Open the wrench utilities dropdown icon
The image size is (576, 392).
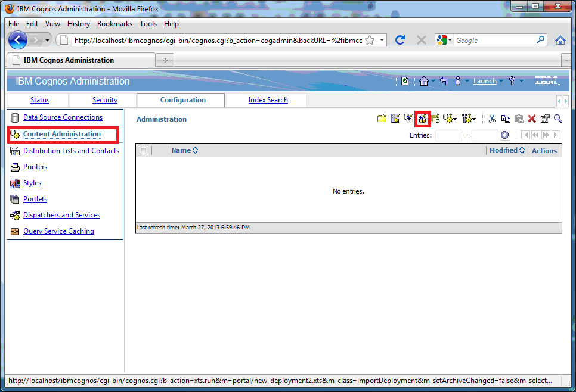469,119
